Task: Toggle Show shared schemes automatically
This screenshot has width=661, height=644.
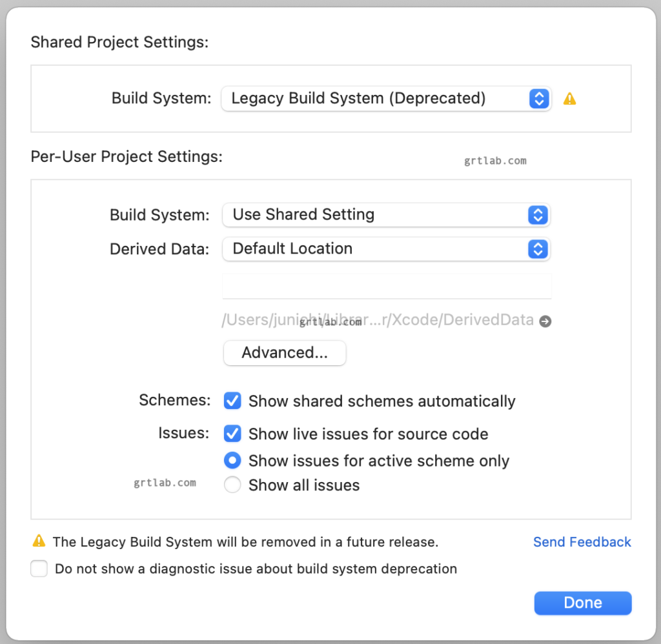Action: point(232,401)
